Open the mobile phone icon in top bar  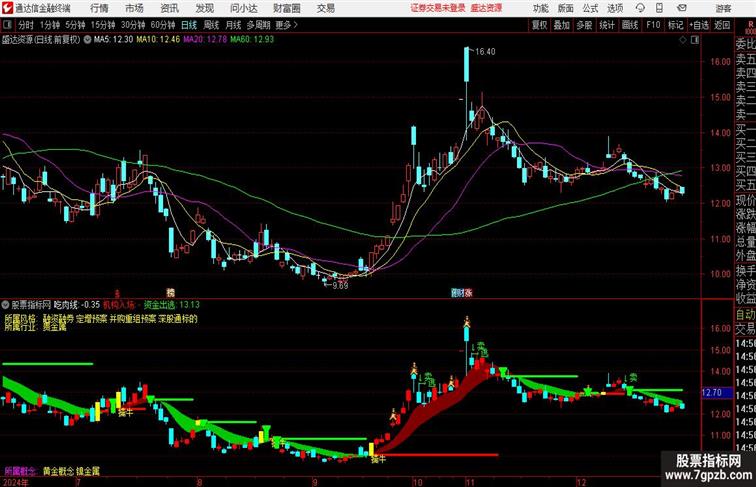pos(660,8)
